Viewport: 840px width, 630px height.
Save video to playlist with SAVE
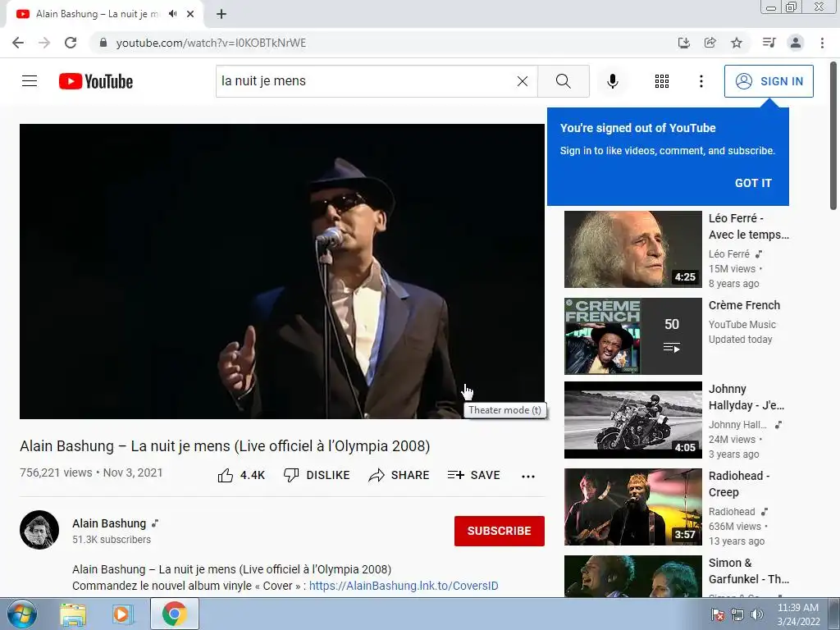point(474,475)
